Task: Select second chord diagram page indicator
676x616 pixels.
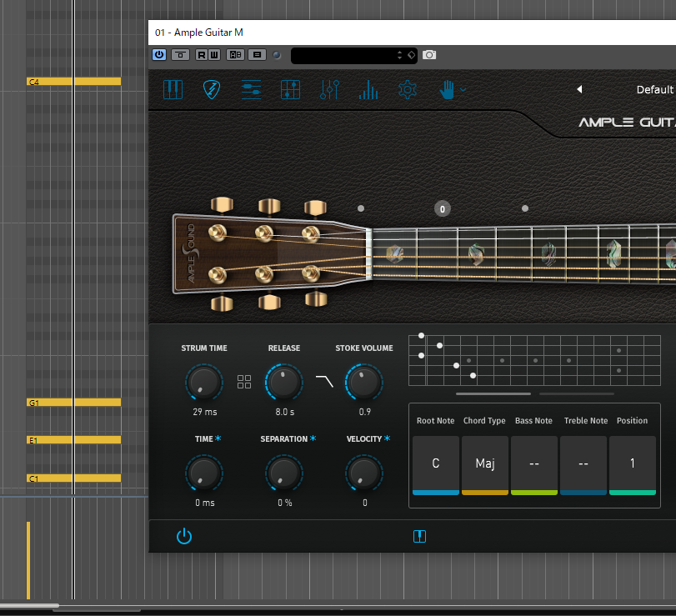Action: (577, 393)
